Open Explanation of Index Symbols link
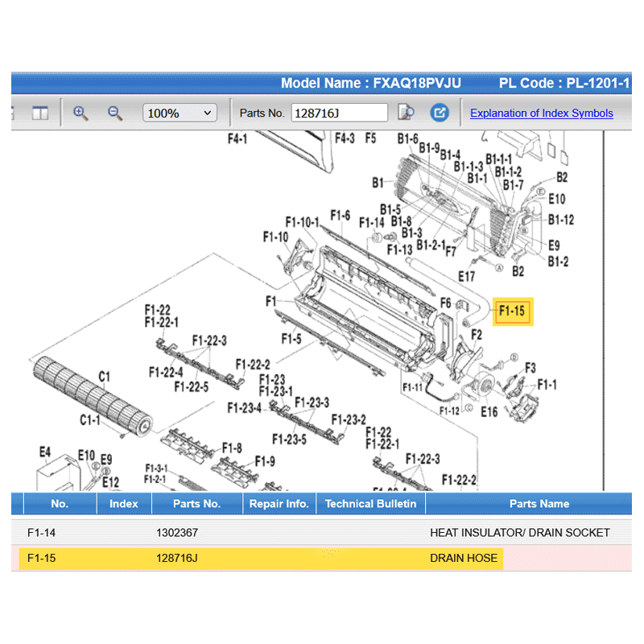 pos(541,114)
